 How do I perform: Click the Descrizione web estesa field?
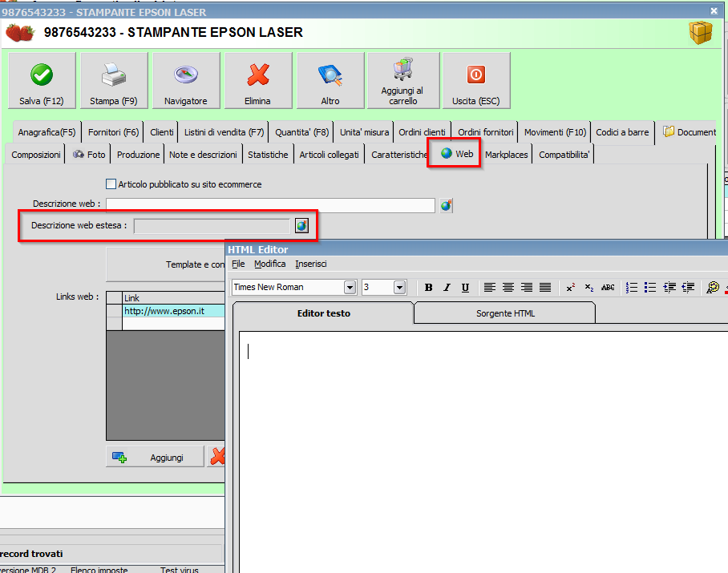click(212, 226)
